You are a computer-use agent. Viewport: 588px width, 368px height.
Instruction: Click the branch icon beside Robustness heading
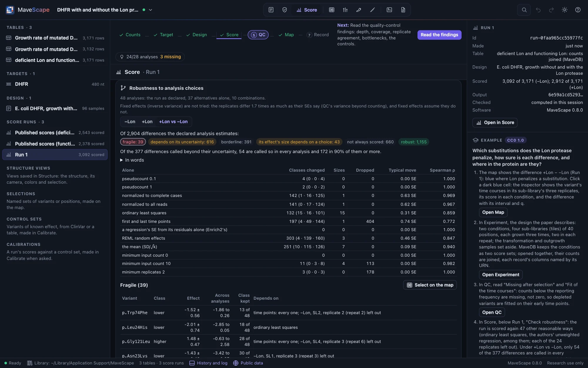click(x=123, y=88)
